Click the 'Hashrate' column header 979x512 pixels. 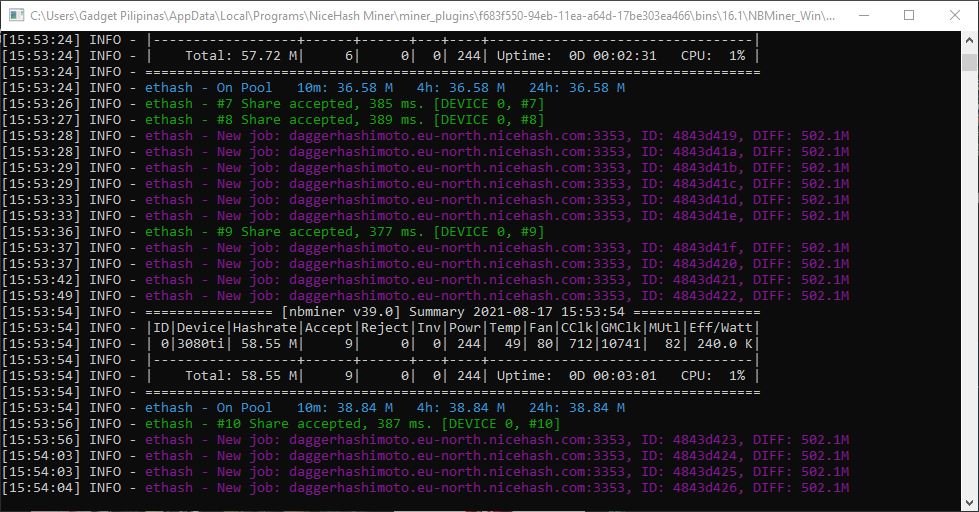click(265, 328)
